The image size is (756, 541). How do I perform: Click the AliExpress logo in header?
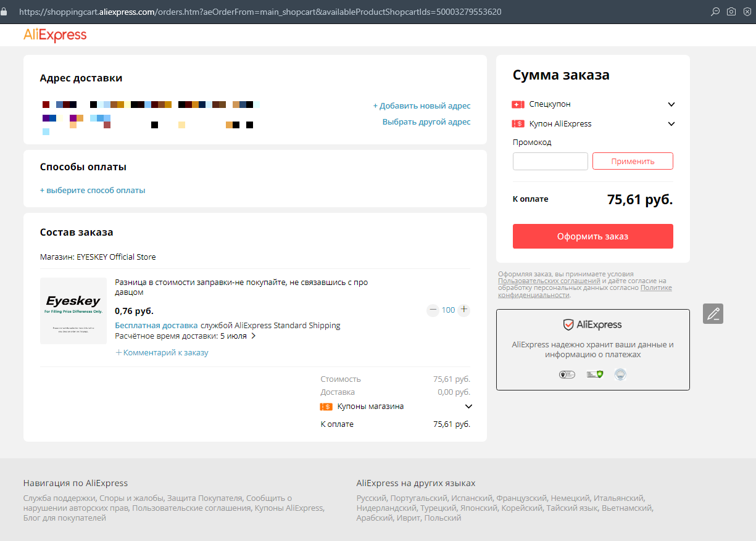point(55,35)
